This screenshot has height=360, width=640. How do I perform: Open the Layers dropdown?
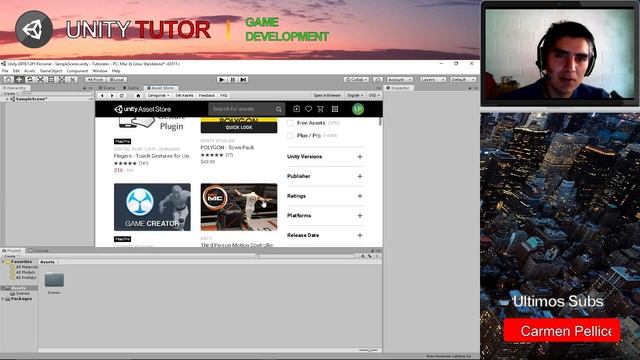[432, 80]
